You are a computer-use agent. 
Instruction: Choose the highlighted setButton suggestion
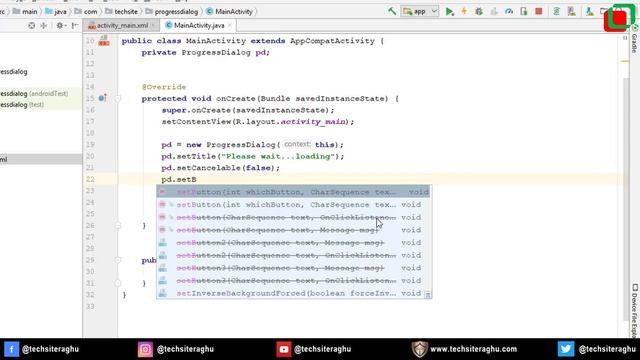coord(293,192)
